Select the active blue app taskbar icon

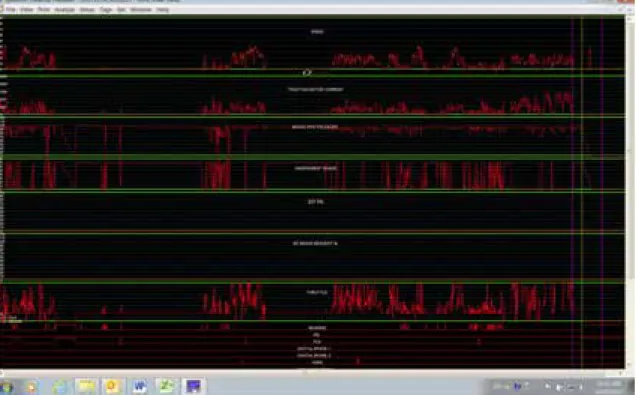coord(193,386)
